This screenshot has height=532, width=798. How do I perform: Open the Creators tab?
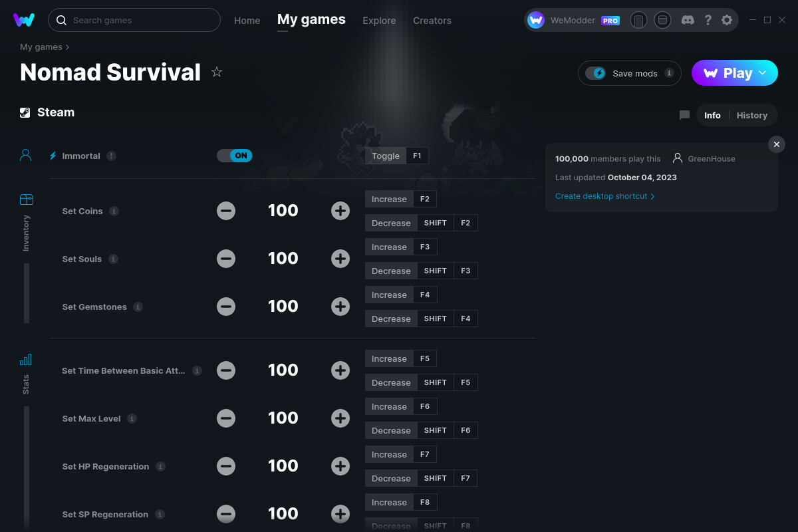coord(432,21)
